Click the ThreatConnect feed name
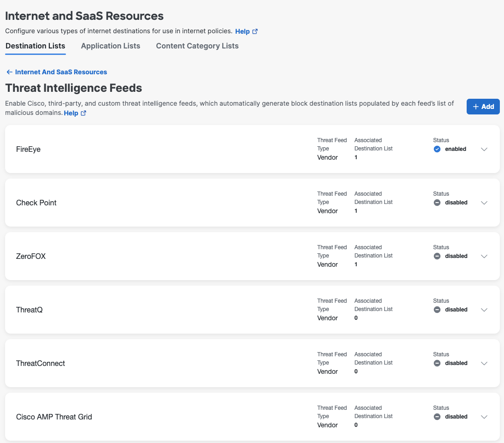This screenshot has height=443, width=504. (x=41, y=363)
